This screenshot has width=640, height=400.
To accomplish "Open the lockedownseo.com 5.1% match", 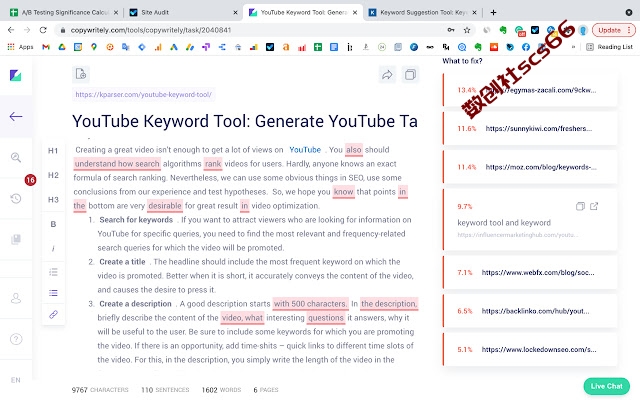I will tap(530, 349).
